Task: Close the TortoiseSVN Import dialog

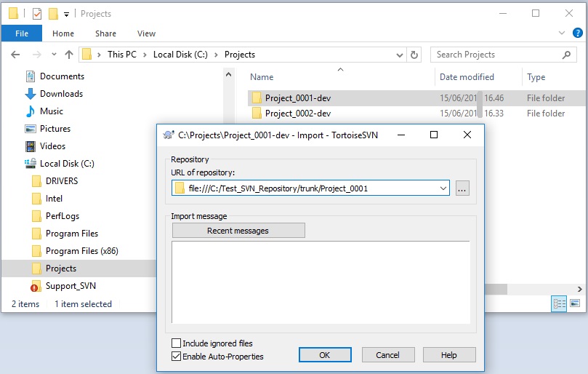Action: coord(467,135)
